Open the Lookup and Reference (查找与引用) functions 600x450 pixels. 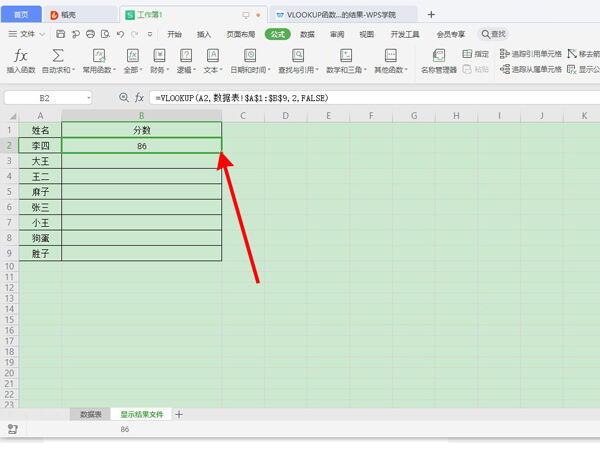click(298, 60)
